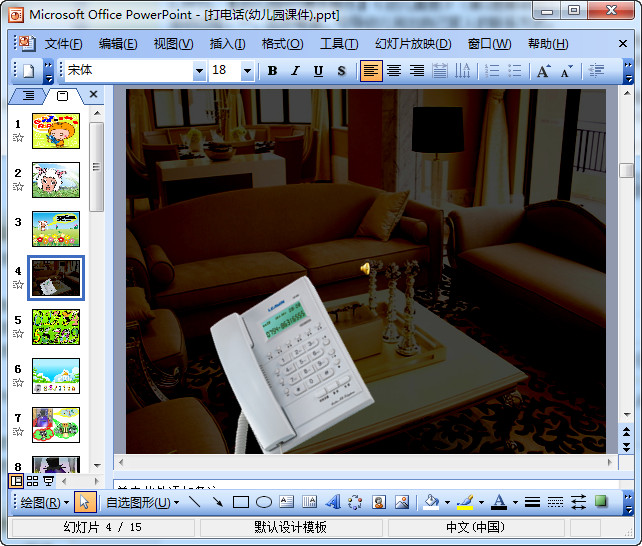Toggle Italic formatting
This screenshot has width=642, height=546.
point(295,71)
